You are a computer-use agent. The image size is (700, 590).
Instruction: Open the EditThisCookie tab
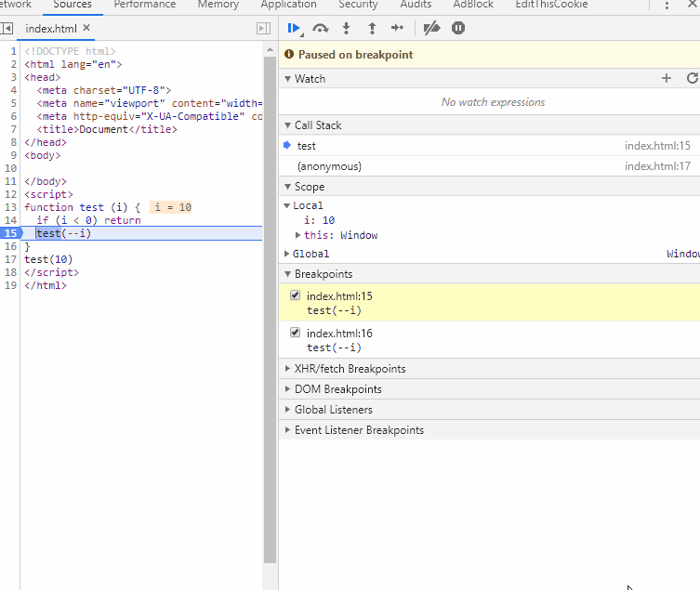click(x=551, y=5)
